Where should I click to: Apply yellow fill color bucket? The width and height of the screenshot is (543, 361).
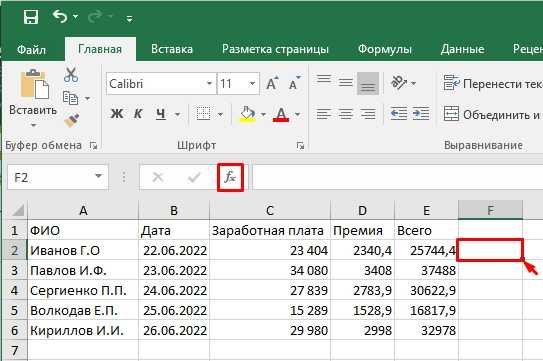tap(248, 114)
